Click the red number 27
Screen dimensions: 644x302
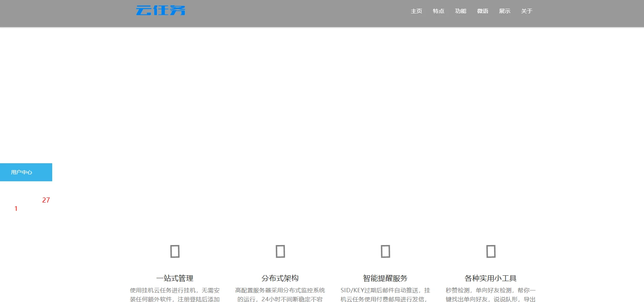(x=46, y=200)
